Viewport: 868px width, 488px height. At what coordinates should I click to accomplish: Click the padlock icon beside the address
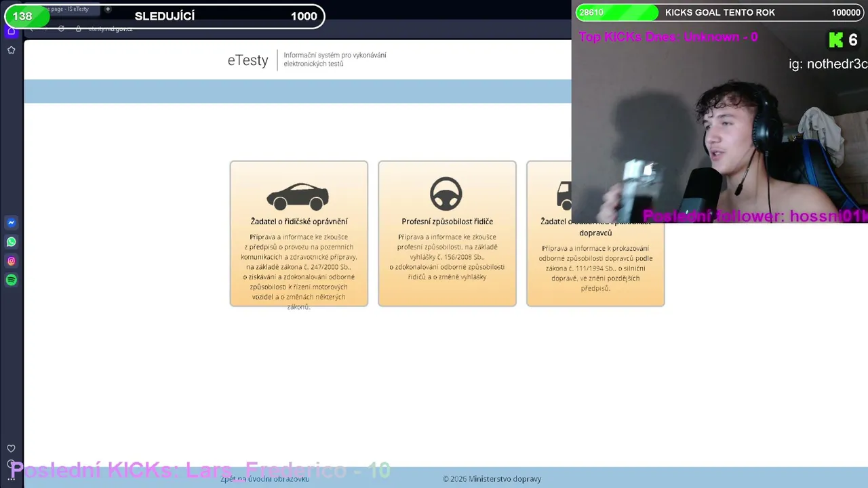[79, 28]
